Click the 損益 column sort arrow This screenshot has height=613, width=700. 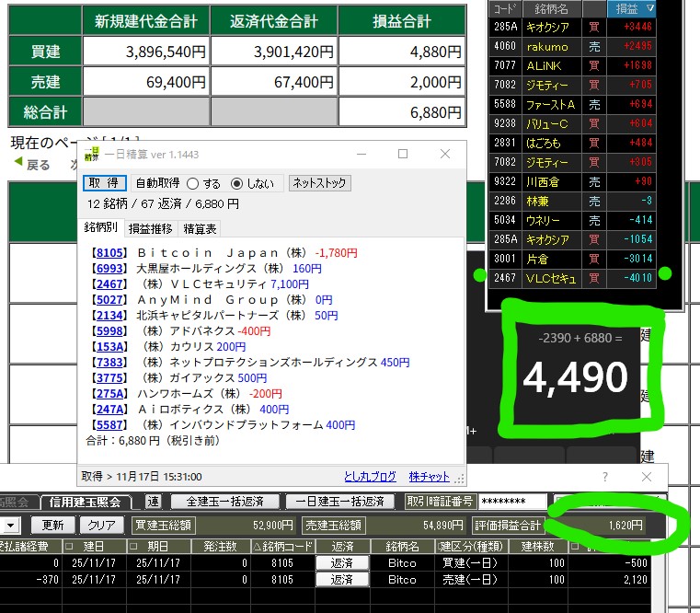651,8
